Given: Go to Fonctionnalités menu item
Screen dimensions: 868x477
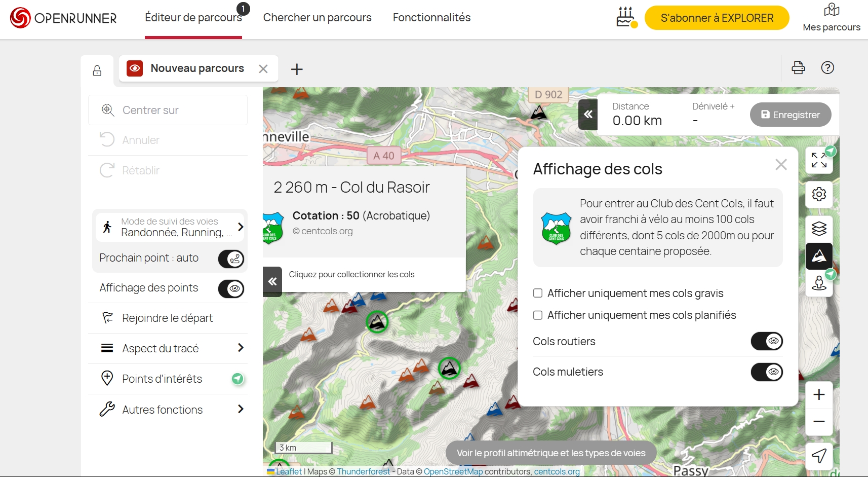Looking at the screenshot, I should point(431,18).
